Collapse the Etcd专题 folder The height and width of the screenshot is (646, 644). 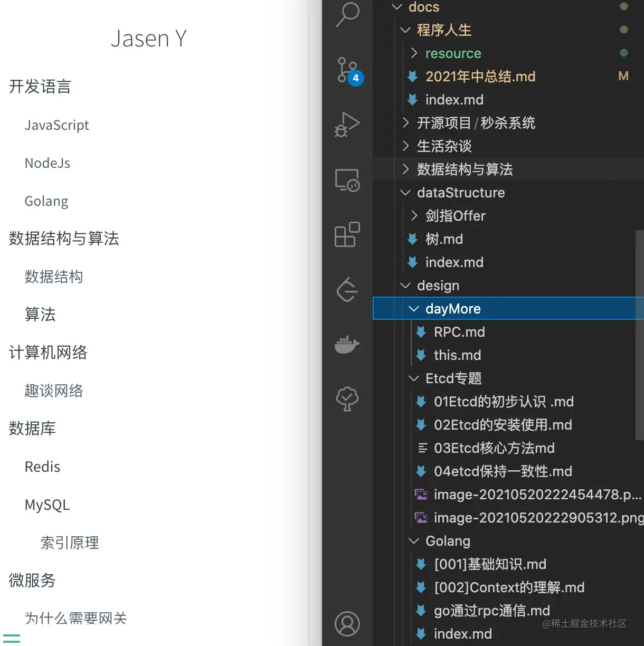[414, 378]
